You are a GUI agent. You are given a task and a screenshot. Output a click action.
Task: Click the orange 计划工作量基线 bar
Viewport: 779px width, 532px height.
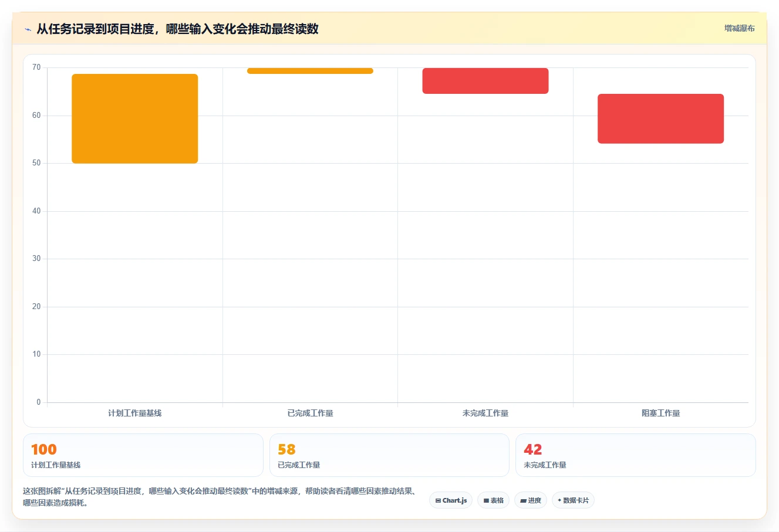(135, 118)
